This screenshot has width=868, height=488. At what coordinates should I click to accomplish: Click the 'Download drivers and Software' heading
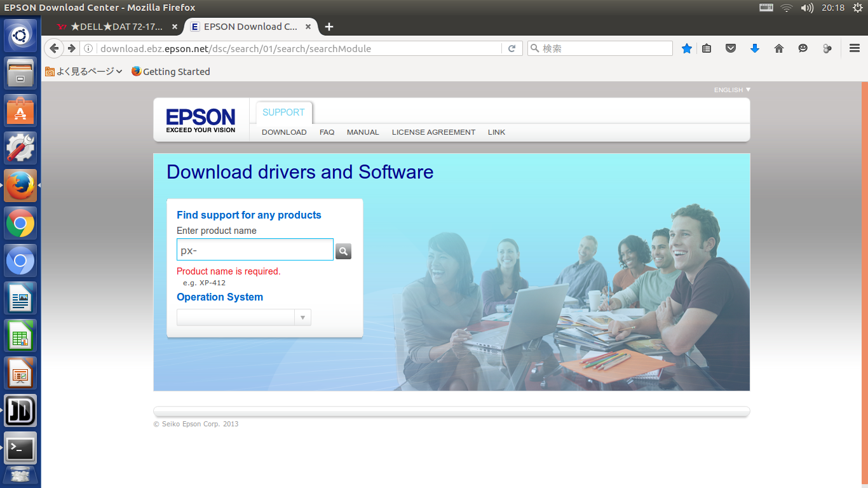[x=300, y=172]
